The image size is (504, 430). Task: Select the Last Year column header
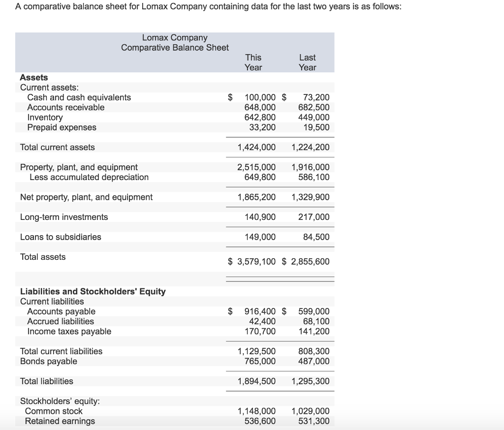point(307,62)
